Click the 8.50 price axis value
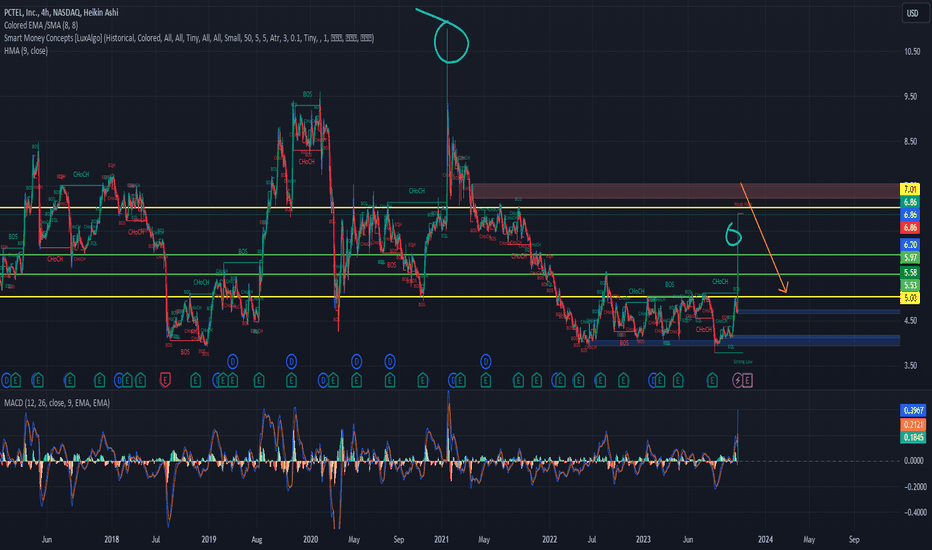The image size is (932, 550). click(910, 142)
